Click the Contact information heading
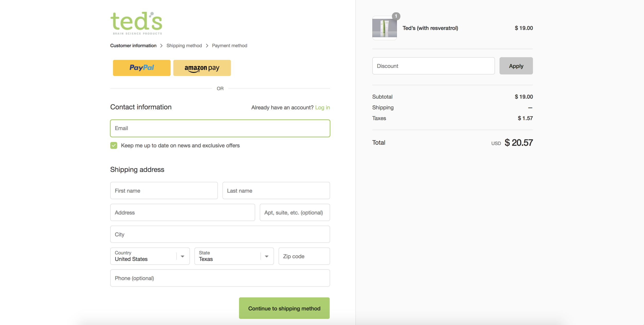Image resolution: width=644 pixels, height=325 pixels. click(x=141, y=107)
